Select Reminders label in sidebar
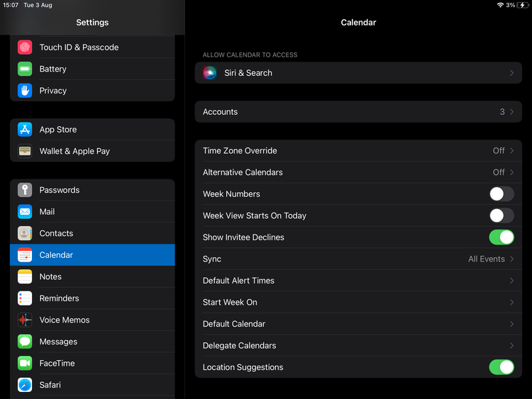The height and width of the screenshot is (399, 532). [x=59, y=298]
